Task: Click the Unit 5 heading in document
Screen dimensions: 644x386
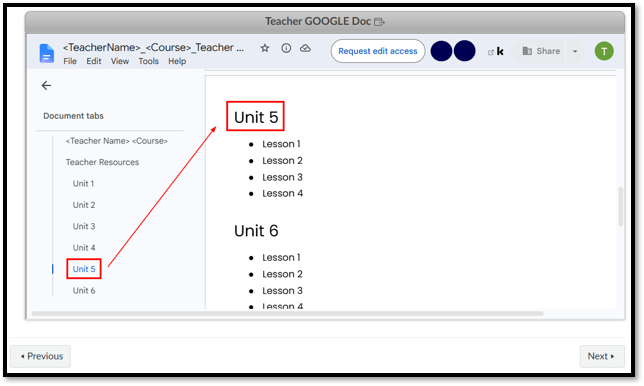Action: (x=256, y=117)
